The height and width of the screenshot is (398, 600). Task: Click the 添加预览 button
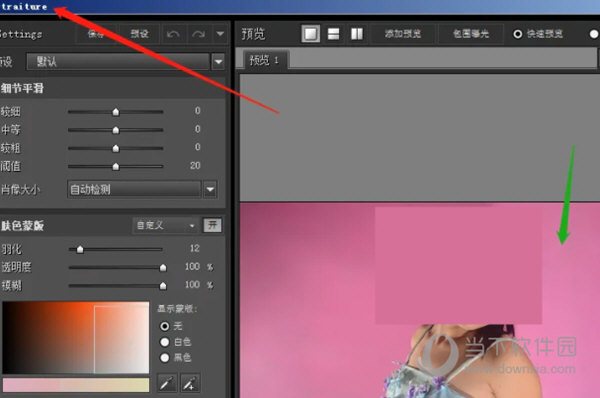click(x=403, y=34)
